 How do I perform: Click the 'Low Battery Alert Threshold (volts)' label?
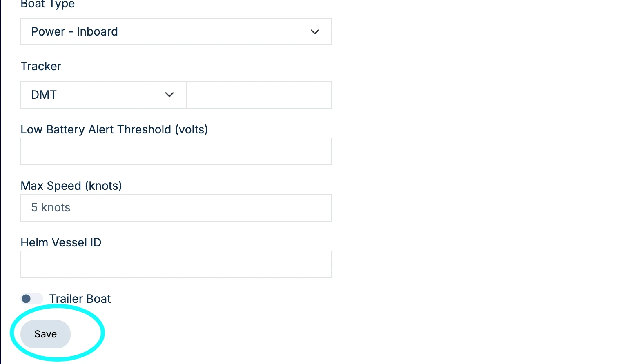pyautogui.click(x=114, y=129)
